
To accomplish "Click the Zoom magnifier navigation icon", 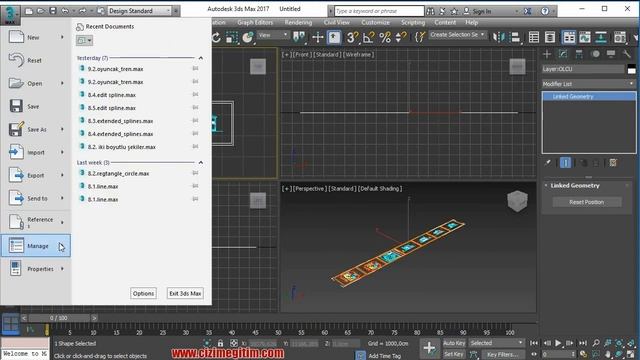I will [596, 343].
